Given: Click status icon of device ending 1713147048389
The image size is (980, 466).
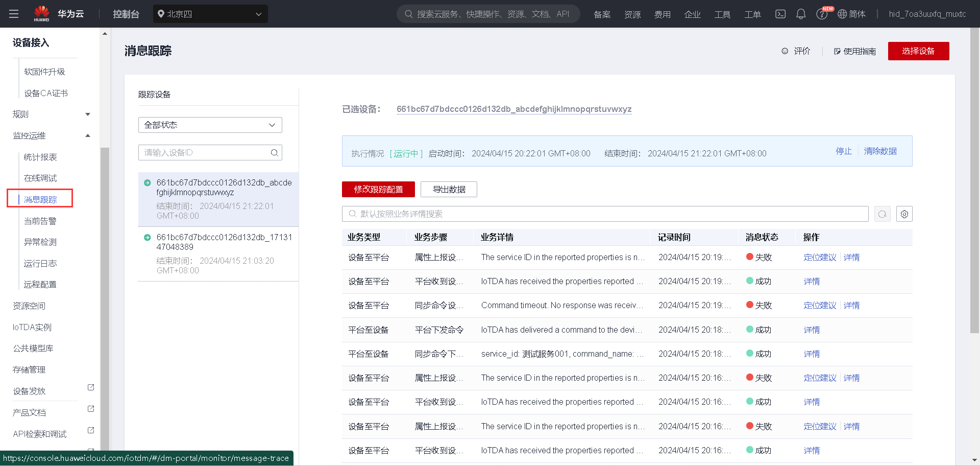Looking at the screenshot, I should tap(148, 238).
